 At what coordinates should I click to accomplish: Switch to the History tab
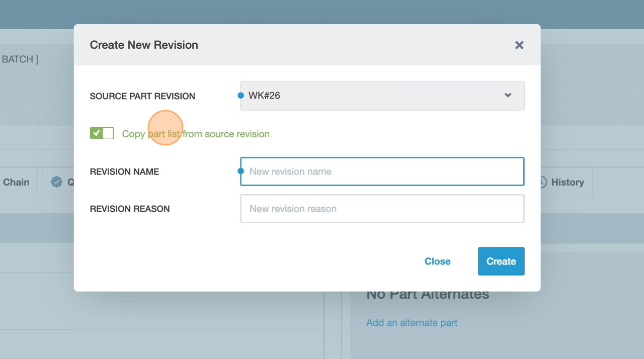click(x=567, y=182)
